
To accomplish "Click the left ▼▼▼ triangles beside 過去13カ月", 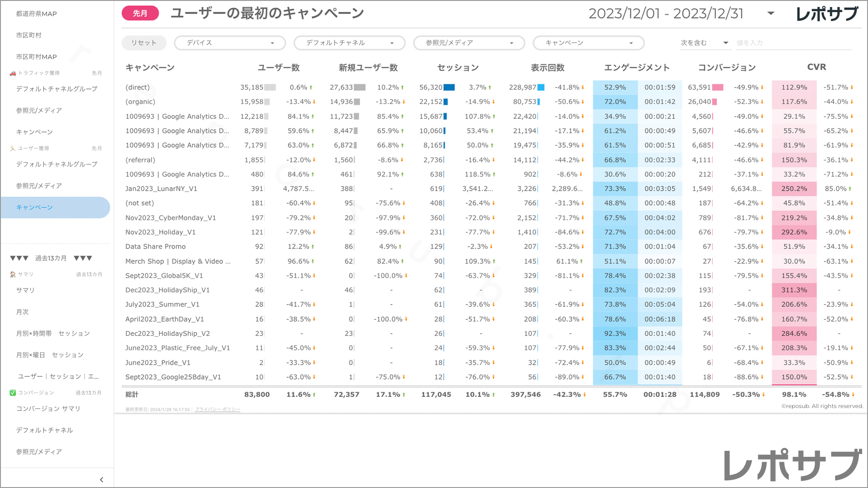I will click(x=19, y=258).
